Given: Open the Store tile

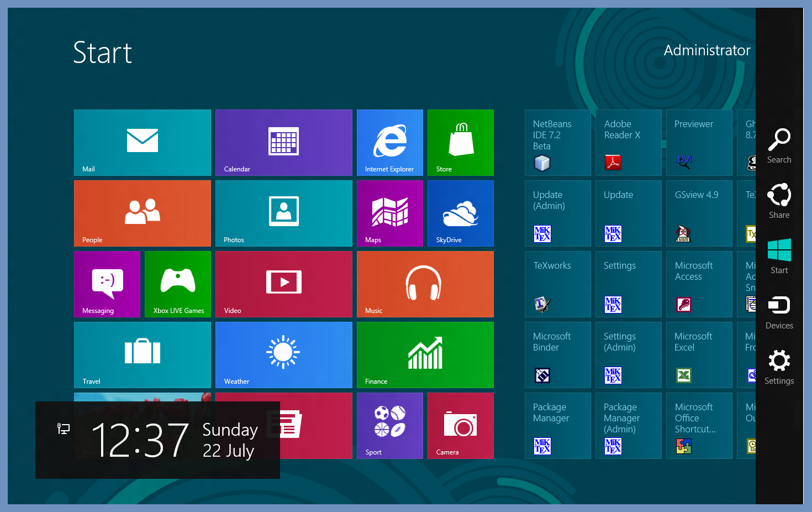Looking at the screenshot, I should point(461,143).
